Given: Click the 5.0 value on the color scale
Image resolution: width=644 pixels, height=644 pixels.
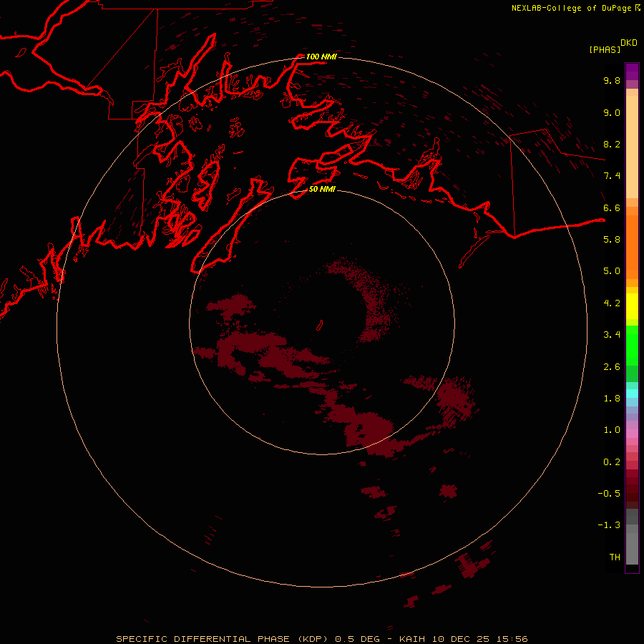Looking at the screenshot, I should (x=612, y=271).
